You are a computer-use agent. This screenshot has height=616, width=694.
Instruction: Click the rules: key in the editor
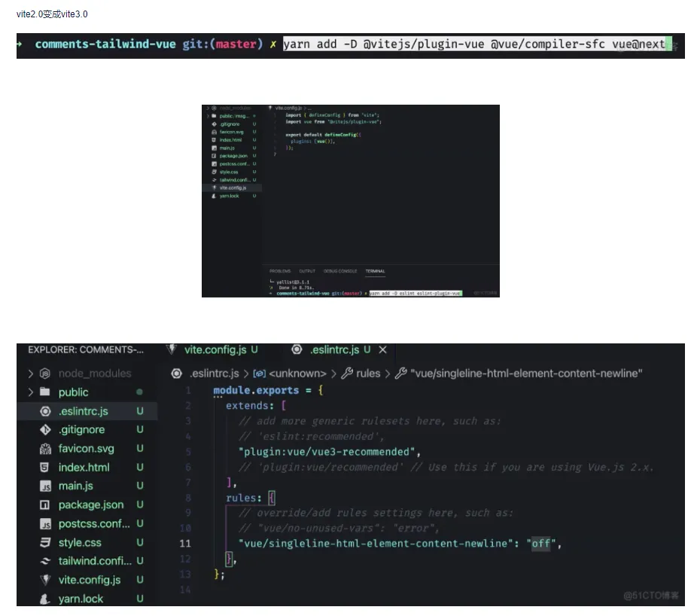pos(244,498)
